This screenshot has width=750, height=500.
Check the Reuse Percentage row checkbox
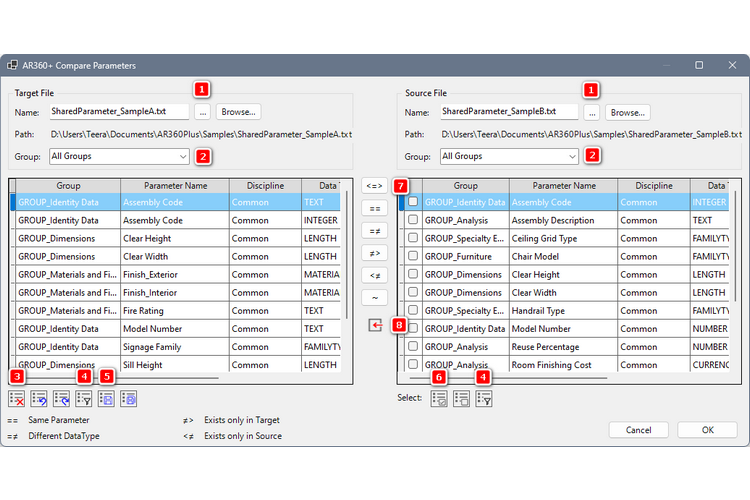click(413, 346)
